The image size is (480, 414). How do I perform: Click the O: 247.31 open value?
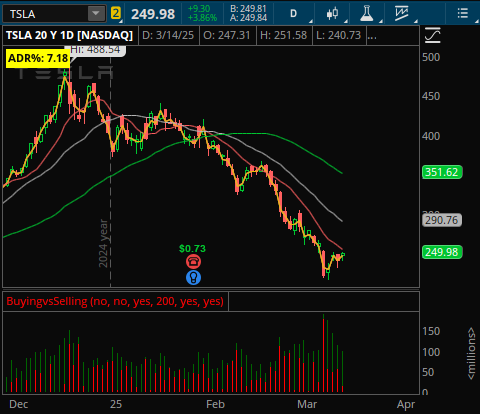[227, 35]
